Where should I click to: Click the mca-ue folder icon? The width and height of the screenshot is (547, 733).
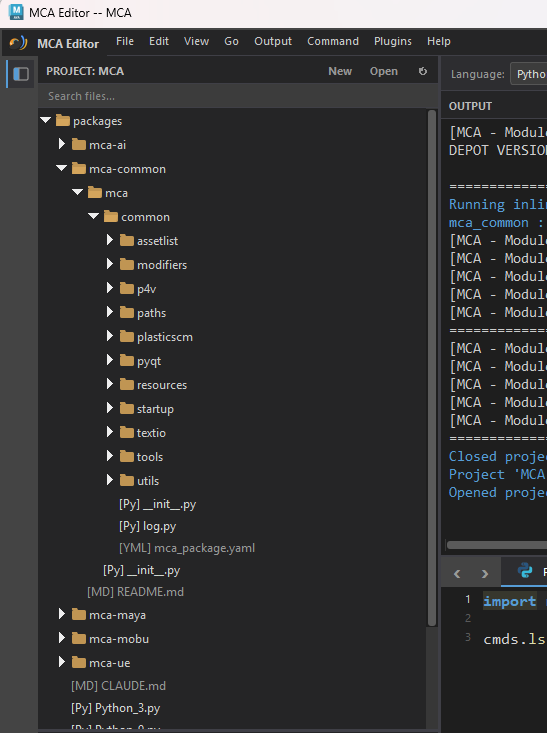click(x=79, y=662)
